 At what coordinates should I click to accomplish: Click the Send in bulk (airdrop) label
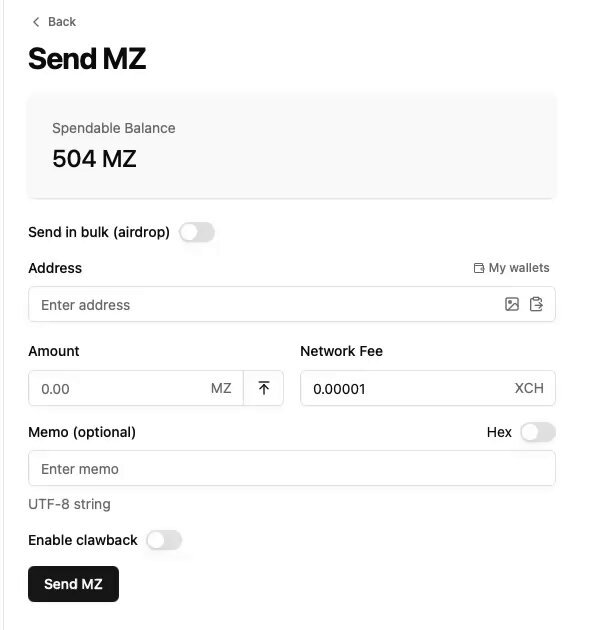[x=99, y=232]
